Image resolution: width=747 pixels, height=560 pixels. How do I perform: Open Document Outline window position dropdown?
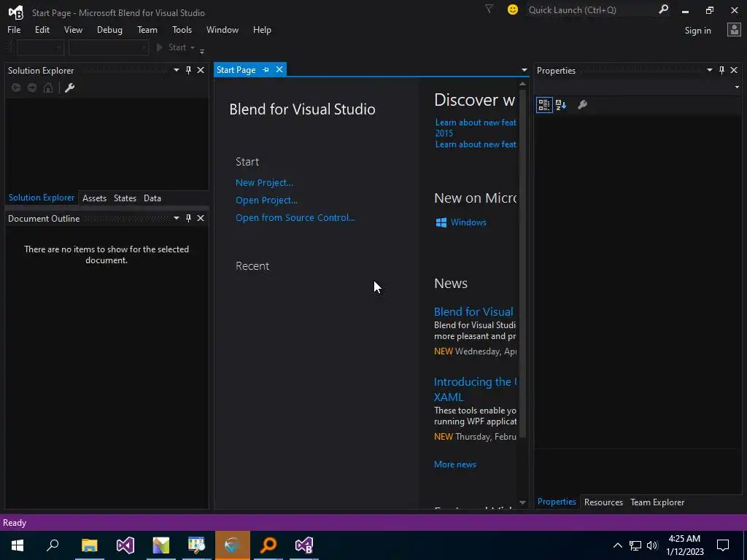click(x=177, y=218)
